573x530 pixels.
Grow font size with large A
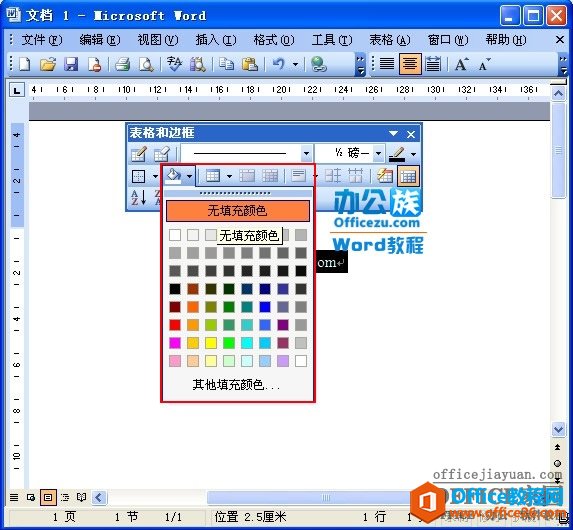[x=461, y=64]
